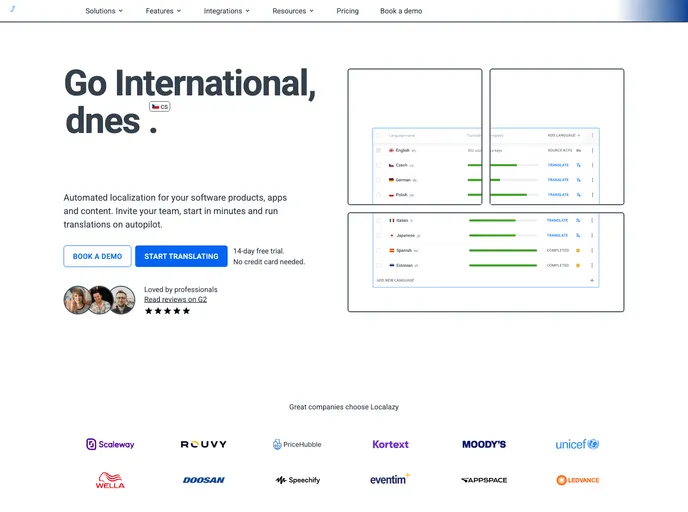This screenshot has height=512, width=688.
Task: Open the Resources dropdown in navigation
Action: (293, 11)
